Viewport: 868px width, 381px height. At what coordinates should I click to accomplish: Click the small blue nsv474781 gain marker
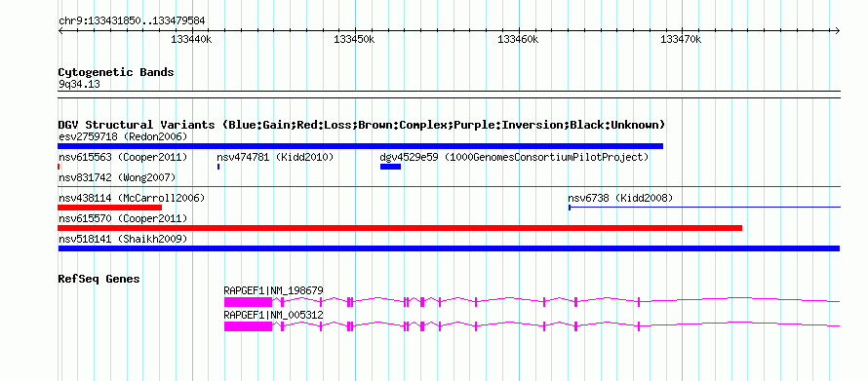(x=218, y=167)
